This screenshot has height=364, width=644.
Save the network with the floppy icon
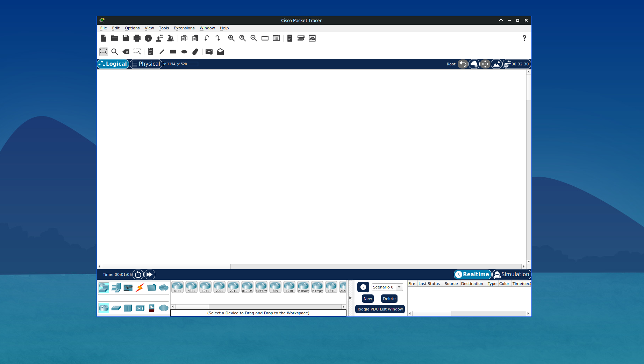(x=126, y=38)
